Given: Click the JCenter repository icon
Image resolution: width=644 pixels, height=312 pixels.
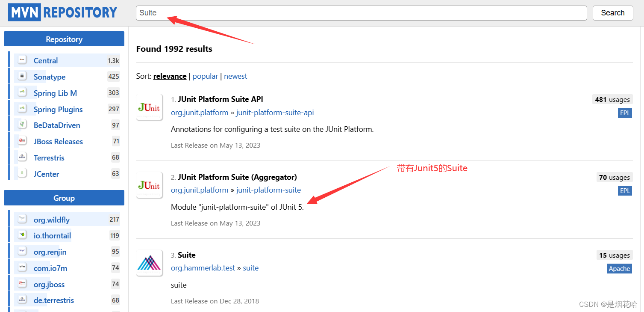Looking at the screenshot, I should click(22, 174).
